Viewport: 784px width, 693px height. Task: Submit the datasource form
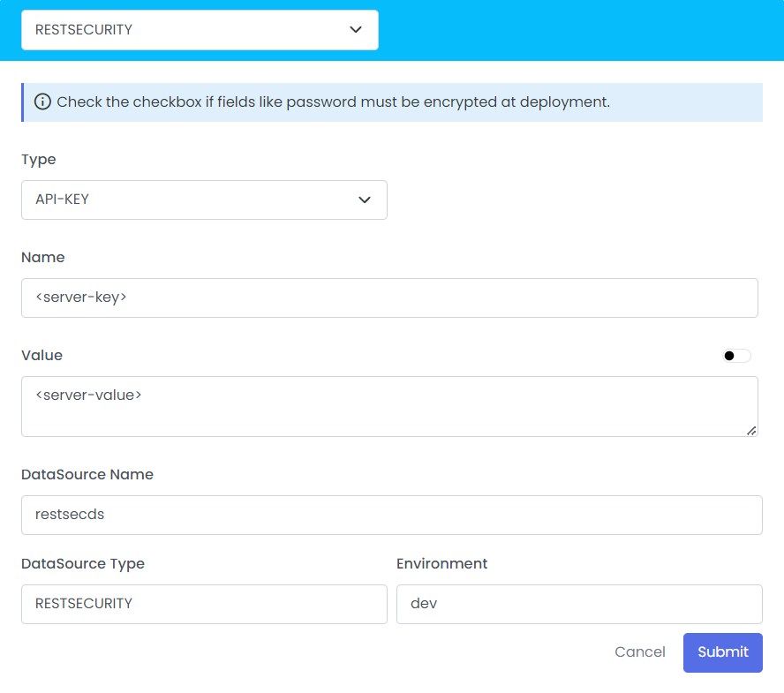(x=722, y=652)
